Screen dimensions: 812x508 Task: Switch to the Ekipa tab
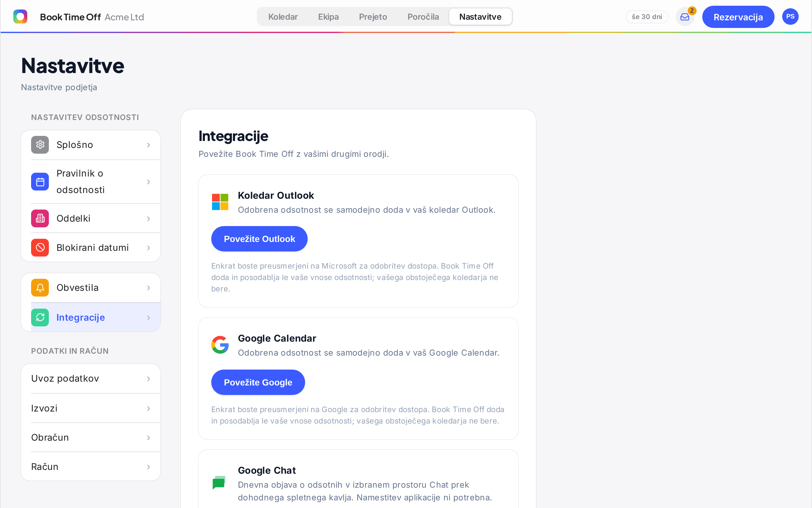point(328,17)
